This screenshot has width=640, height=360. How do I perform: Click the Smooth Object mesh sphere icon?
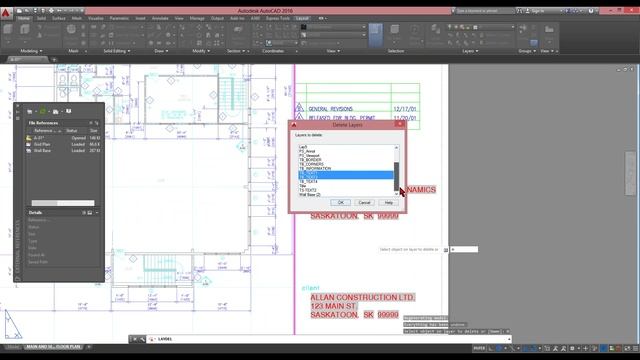click(x=71, y=29)
